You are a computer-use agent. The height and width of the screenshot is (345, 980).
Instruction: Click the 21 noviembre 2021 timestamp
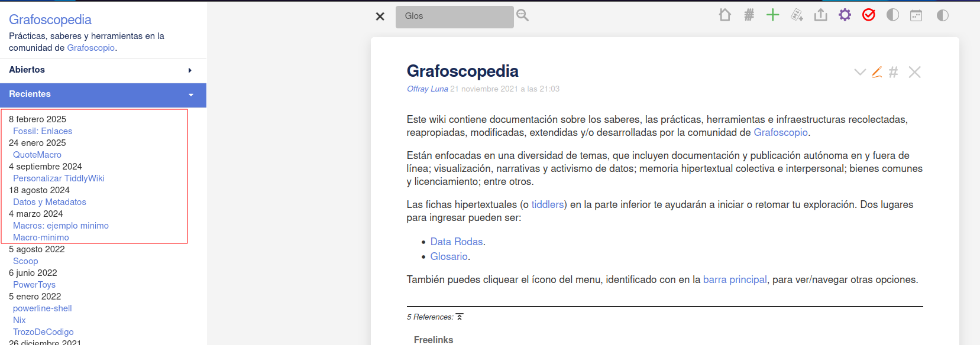[x=504, y=89]
